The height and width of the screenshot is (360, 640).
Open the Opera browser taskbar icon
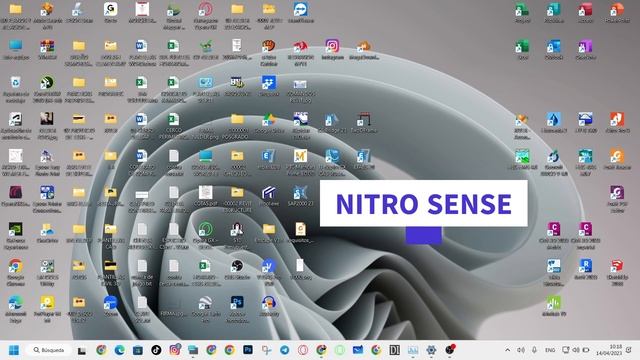click(x=303, y=350)
